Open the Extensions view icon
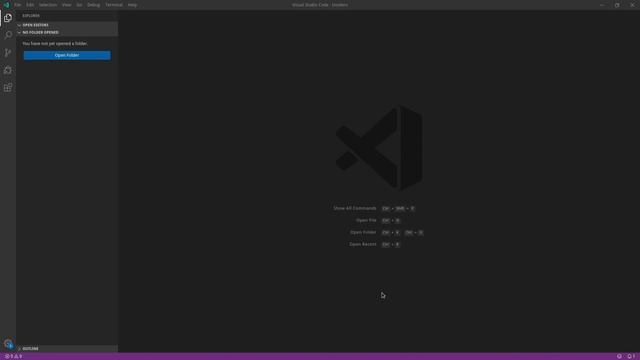The image size is (640, 360). (8, 88)
